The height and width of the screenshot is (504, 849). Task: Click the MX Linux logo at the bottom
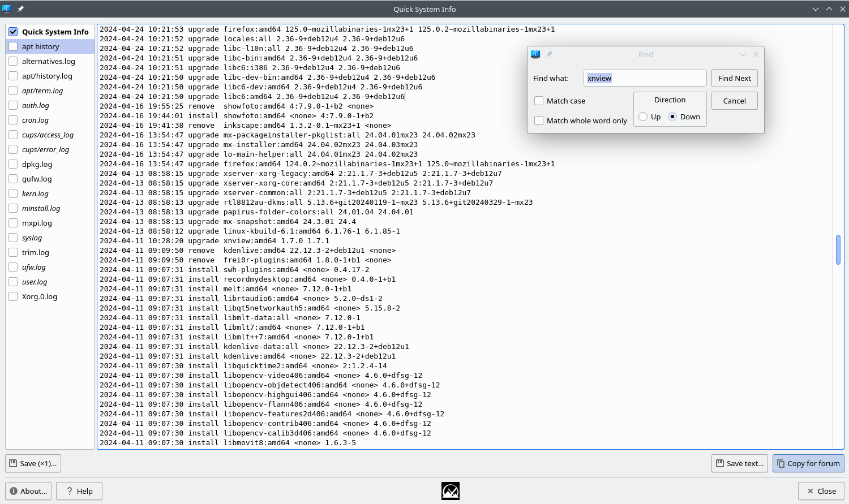tap(451, 491)
